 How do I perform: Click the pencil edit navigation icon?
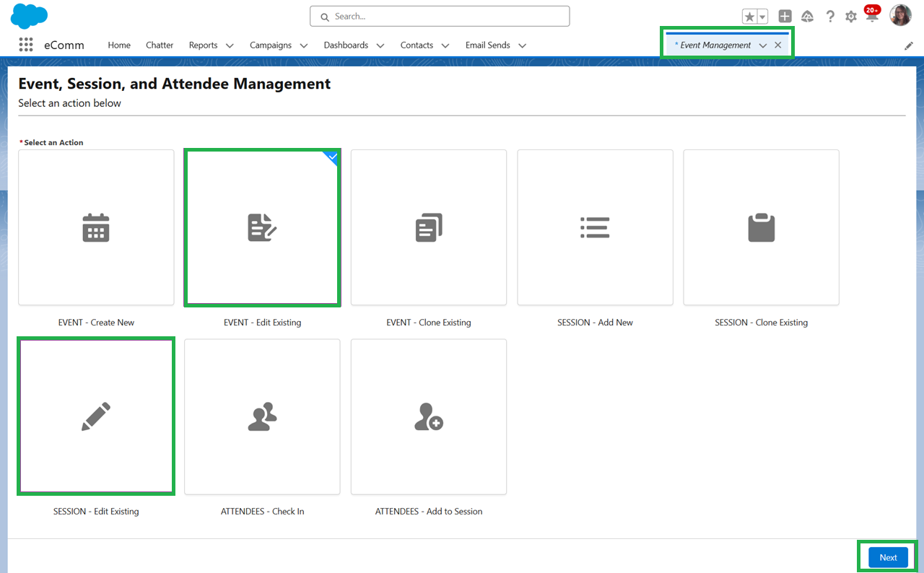tap(908, 45)
